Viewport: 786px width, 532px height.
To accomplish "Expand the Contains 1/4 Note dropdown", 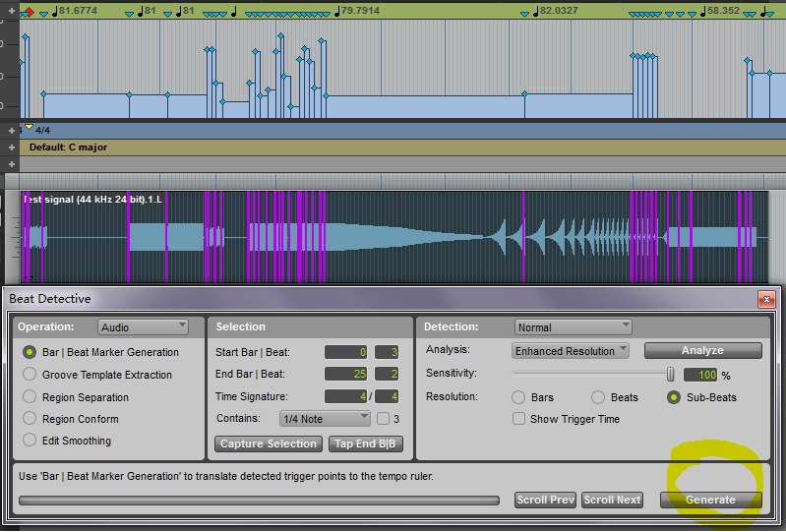I will coord(324,418).
